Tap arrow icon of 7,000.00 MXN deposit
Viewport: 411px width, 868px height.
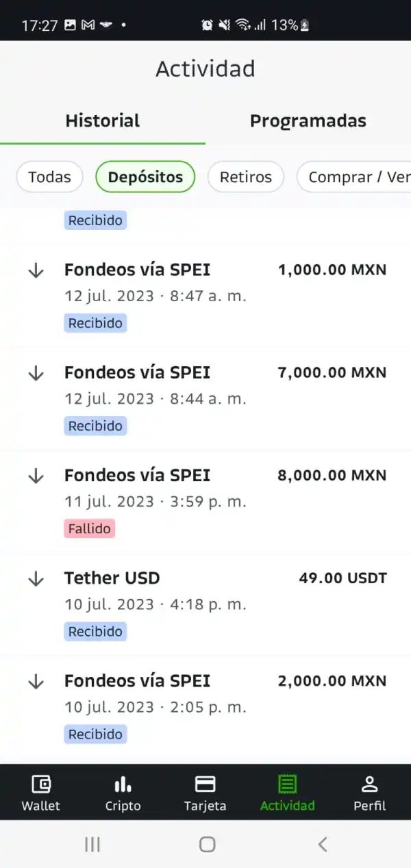[x=36, y=374]
